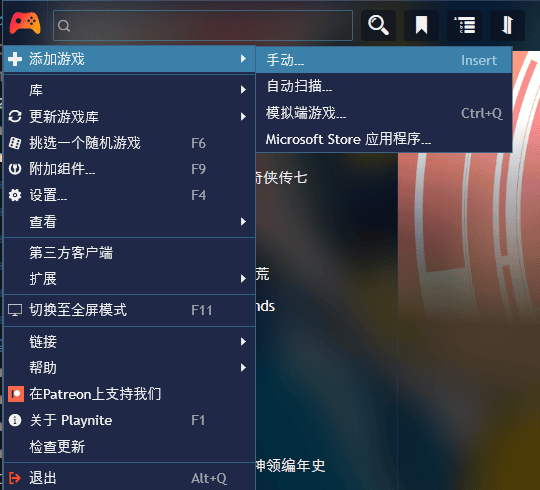
Task: Expand the 扩展 submenu arrow
Action: pyautogui.click(x=243, y=279)
